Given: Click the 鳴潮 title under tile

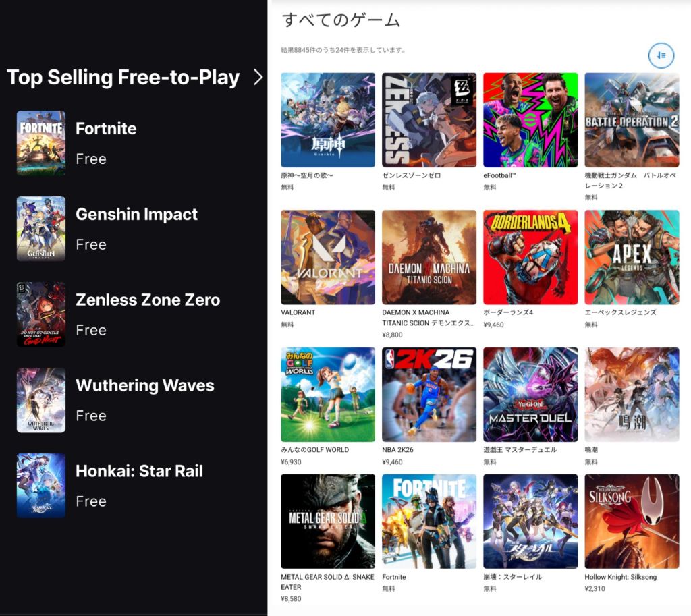Looking at the screenshot, I should (x=591, y=450).
